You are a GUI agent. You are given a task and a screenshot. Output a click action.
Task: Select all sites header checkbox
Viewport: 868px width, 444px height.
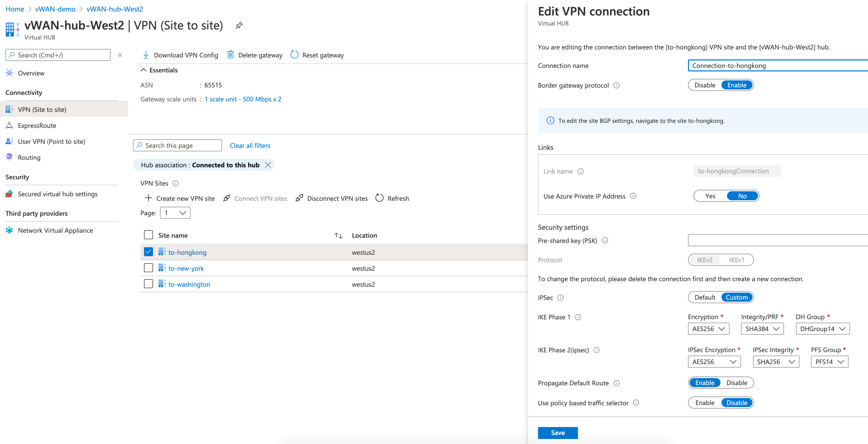(x=148, y=235)
